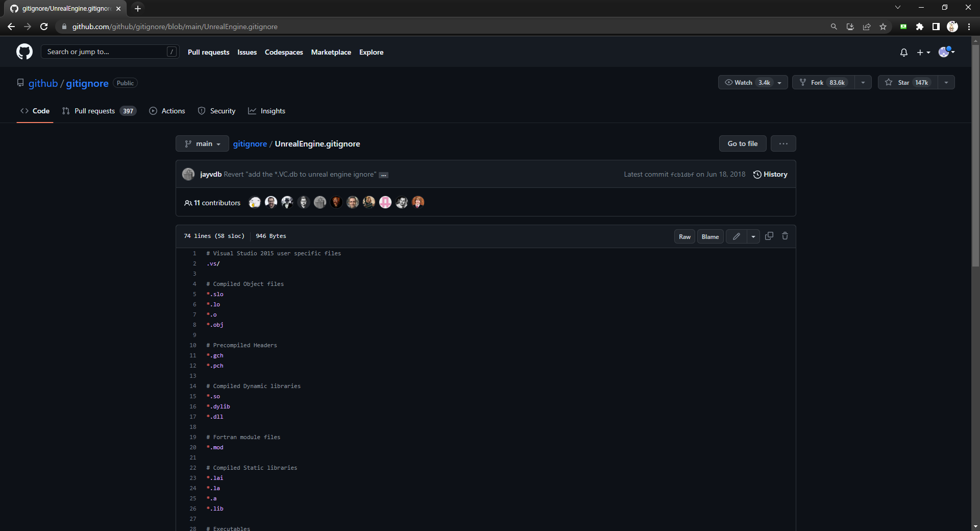This screenshot has height=531, width=980.
Task: Star the gitignore repository
Action: click(x=908, y=83)
